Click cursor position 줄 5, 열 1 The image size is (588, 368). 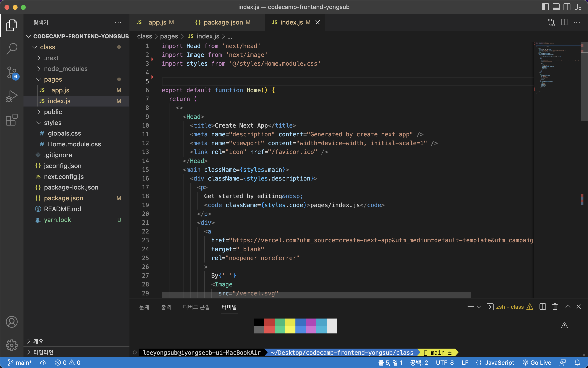point(390,363)
